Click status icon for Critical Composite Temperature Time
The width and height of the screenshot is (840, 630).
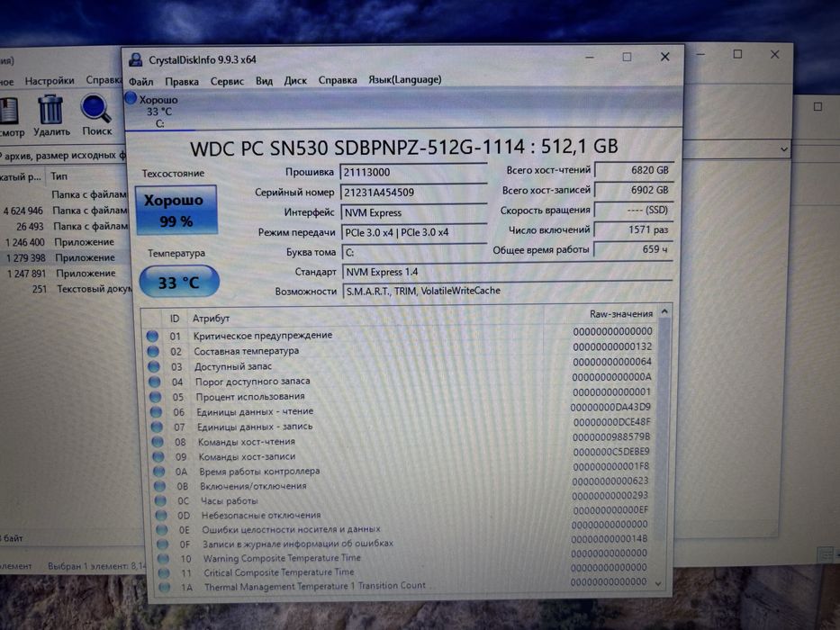click(164, 572)
